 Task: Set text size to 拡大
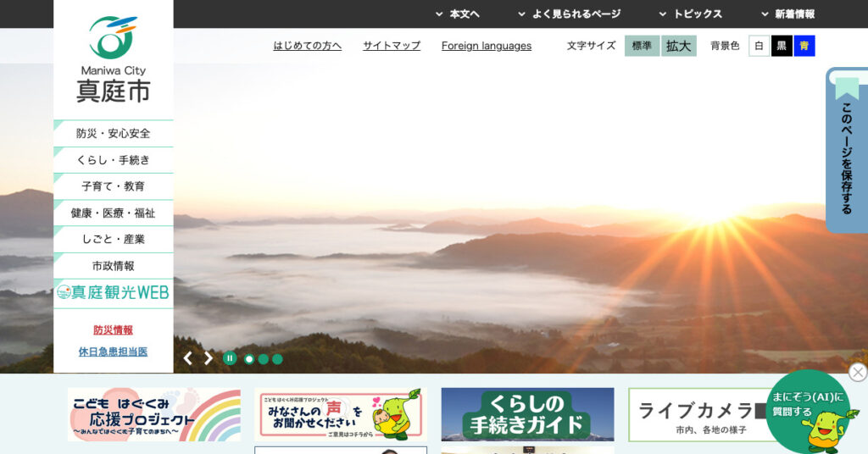coord(679,46)
